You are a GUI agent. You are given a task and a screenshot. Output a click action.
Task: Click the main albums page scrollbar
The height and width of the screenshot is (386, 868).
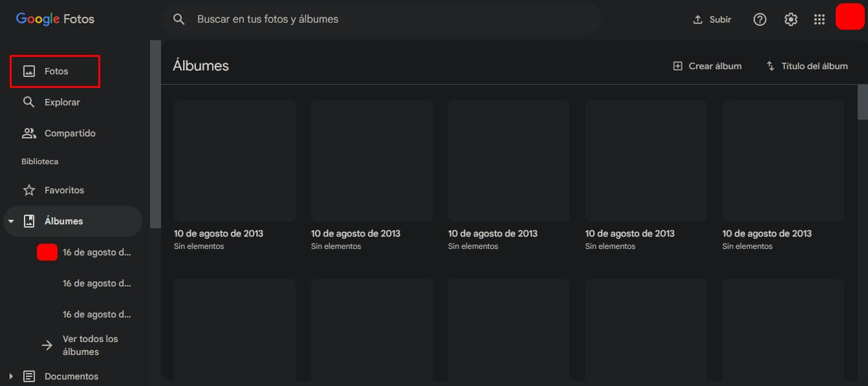[x=862, y=102]
